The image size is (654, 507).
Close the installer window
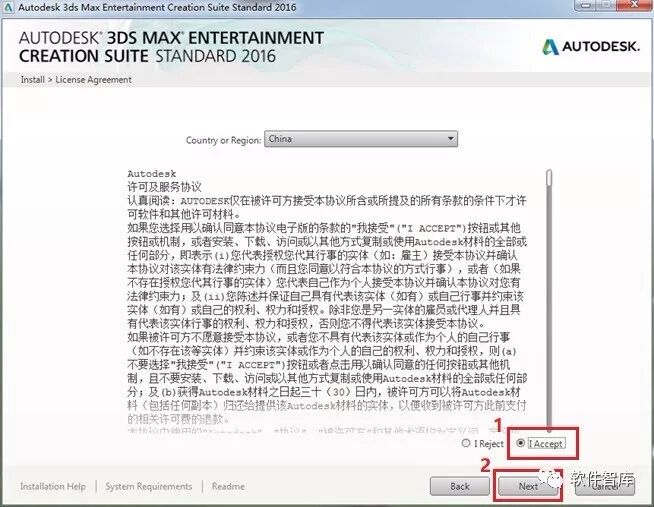click(x=635, y=5)
